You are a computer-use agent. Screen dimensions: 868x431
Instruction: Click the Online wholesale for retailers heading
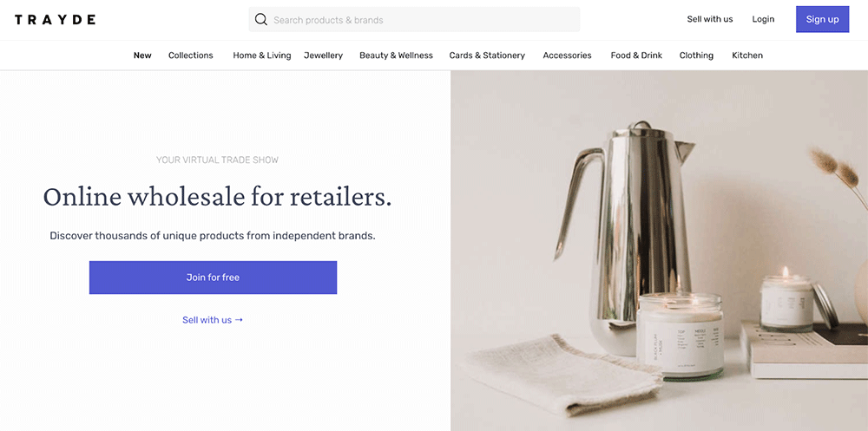217,197
